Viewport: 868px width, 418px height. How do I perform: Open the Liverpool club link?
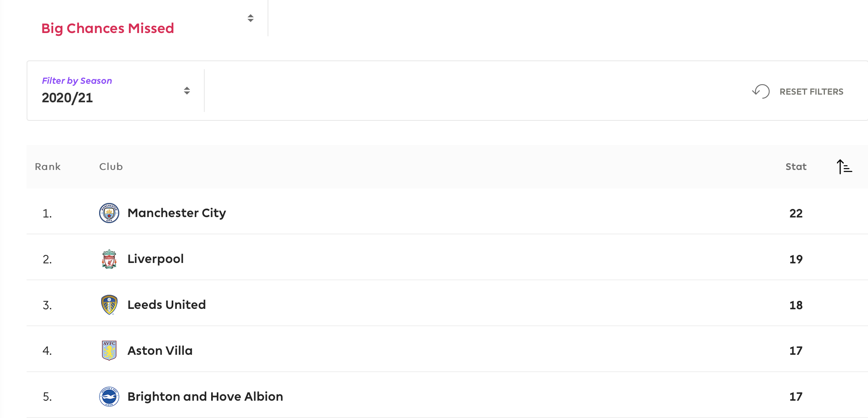[156, 259]
